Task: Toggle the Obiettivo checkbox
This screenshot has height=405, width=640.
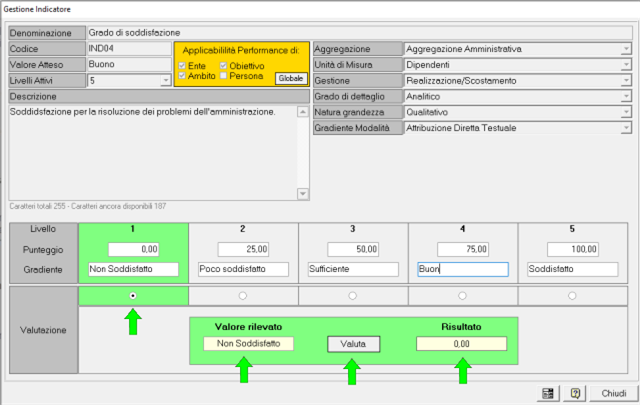Action: click(x=222, y=66)
